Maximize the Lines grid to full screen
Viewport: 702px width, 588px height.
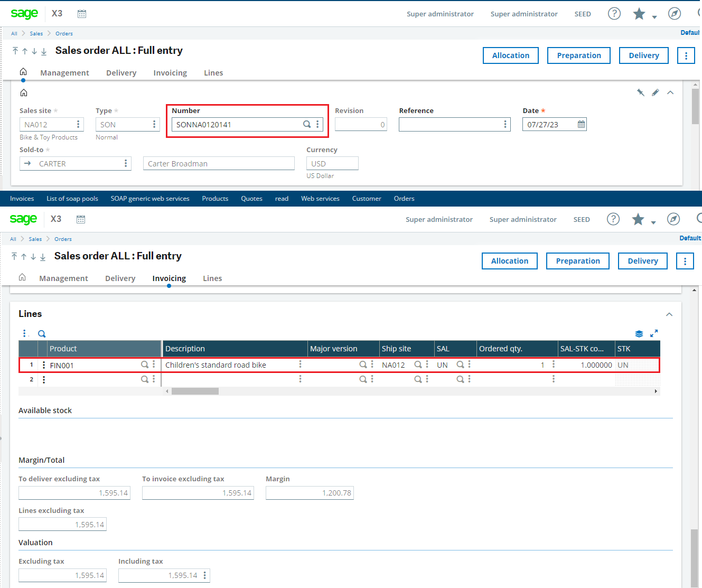click(654, 333)
